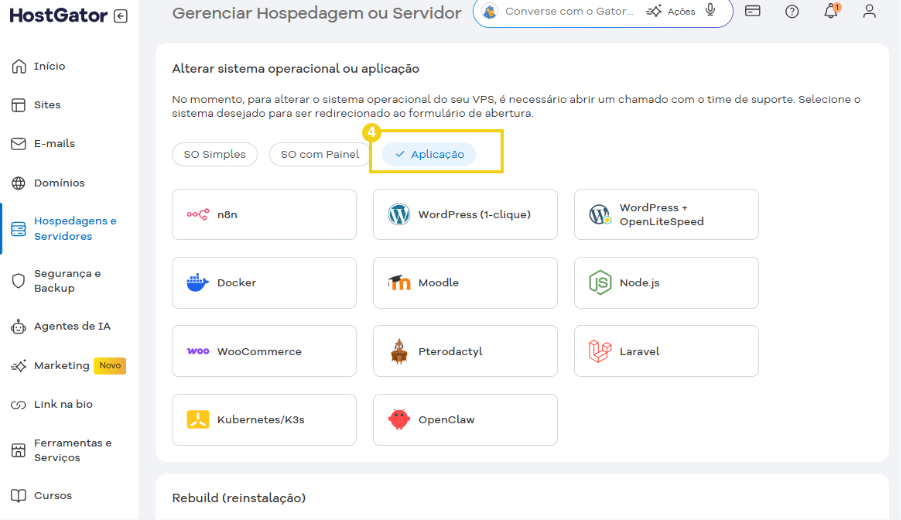Image resolution: width=901 pixels, height=520 pixels.
Task: Open Marketing menu item
Action: point(61,366)
